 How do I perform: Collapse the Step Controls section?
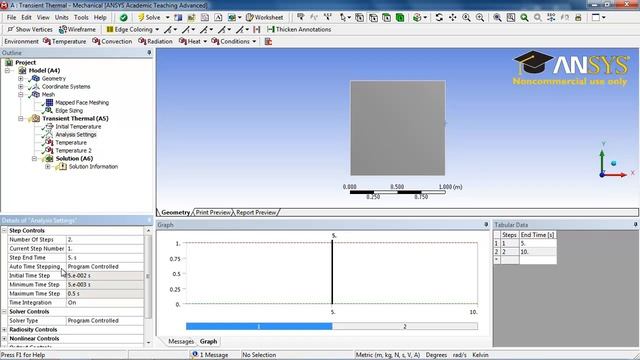point(4,231)
